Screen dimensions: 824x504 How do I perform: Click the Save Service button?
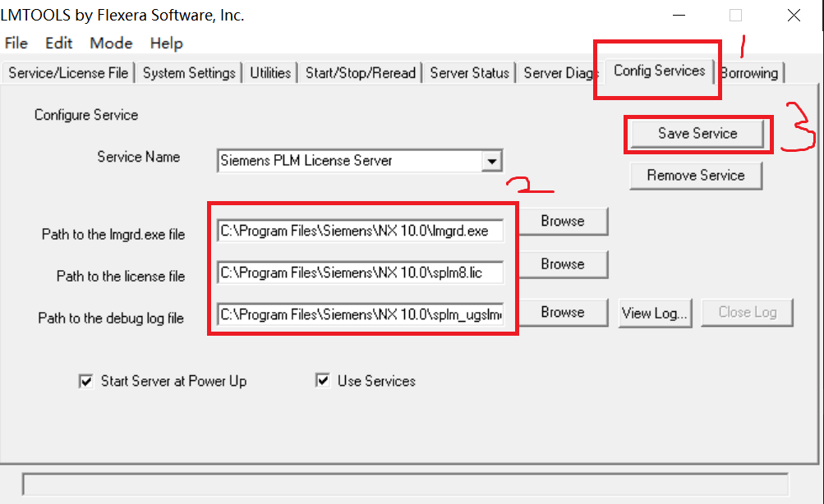click(x=697, y=134)
